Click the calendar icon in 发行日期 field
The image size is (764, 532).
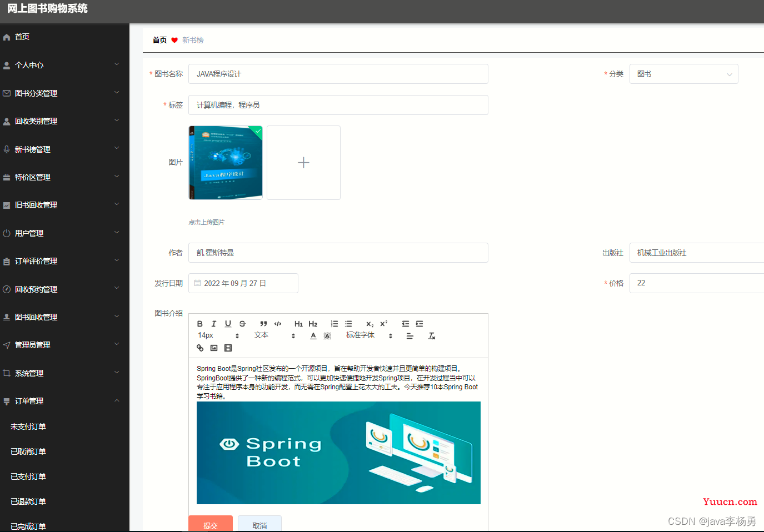(x=197, y=283)
